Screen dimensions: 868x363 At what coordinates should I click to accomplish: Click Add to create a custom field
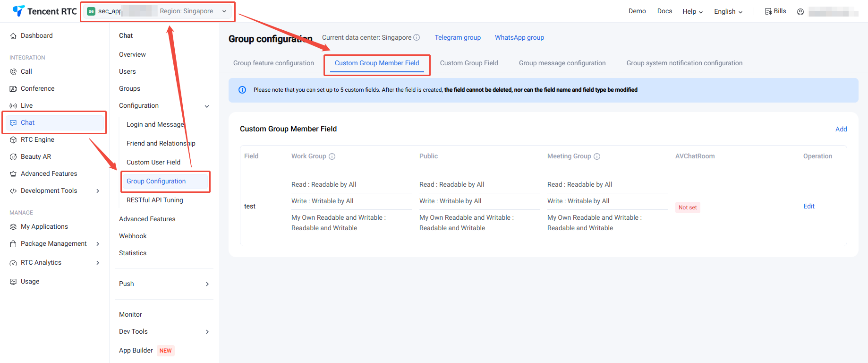(841, 129)
